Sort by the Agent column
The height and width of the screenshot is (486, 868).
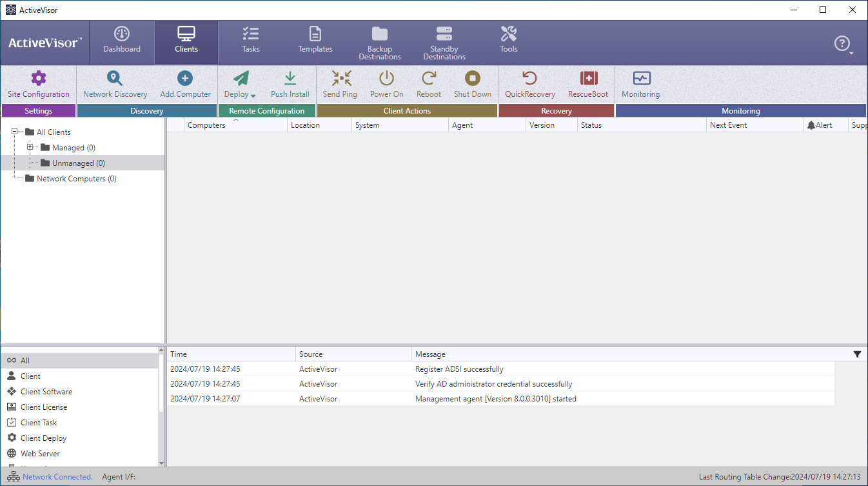(488, 125)
